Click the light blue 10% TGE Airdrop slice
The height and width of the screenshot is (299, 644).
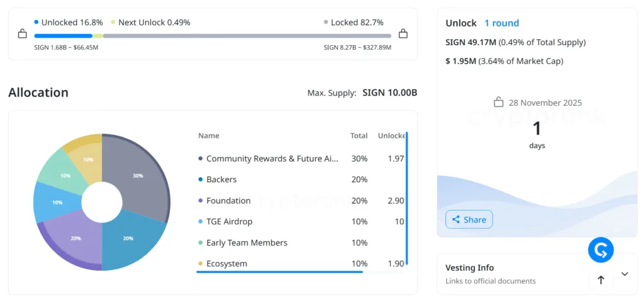coord(57,202)
